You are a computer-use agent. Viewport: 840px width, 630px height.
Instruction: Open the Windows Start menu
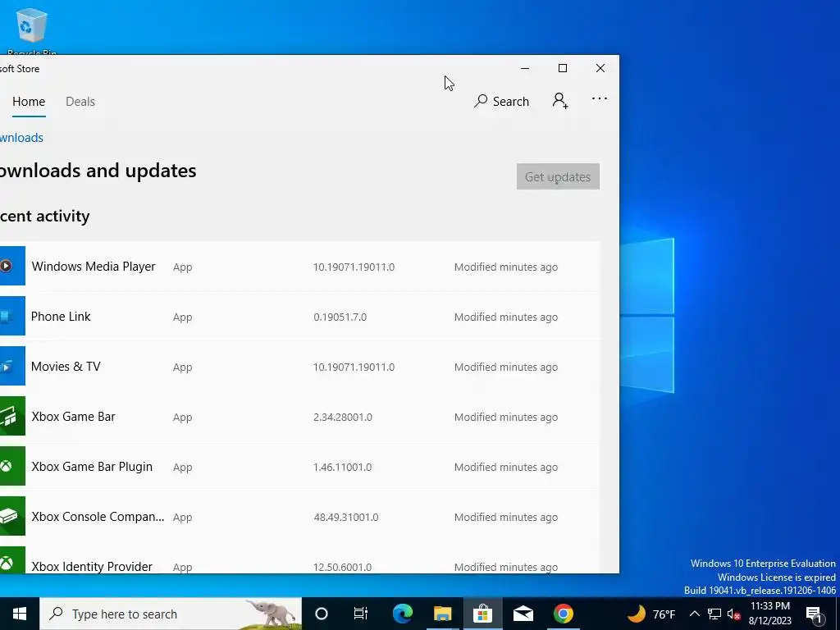coord(20,614)
